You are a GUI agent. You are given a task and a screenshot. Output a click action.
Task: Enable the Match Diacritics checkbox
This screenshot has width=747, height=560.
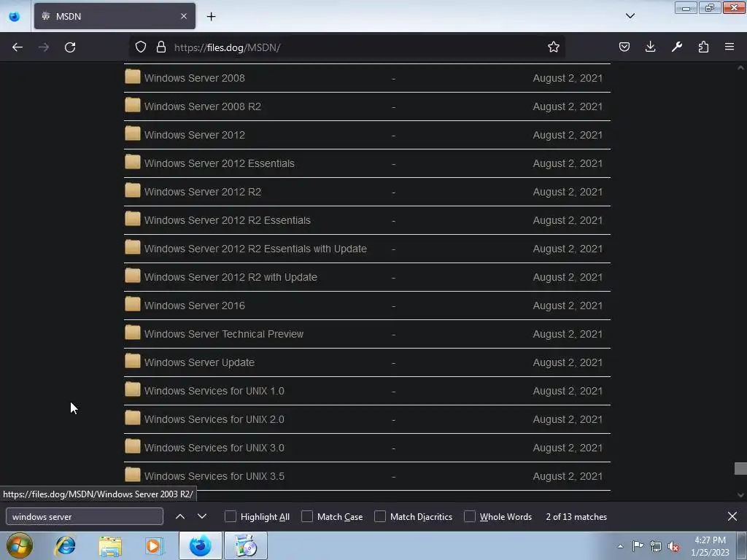[x=380, y=517]
